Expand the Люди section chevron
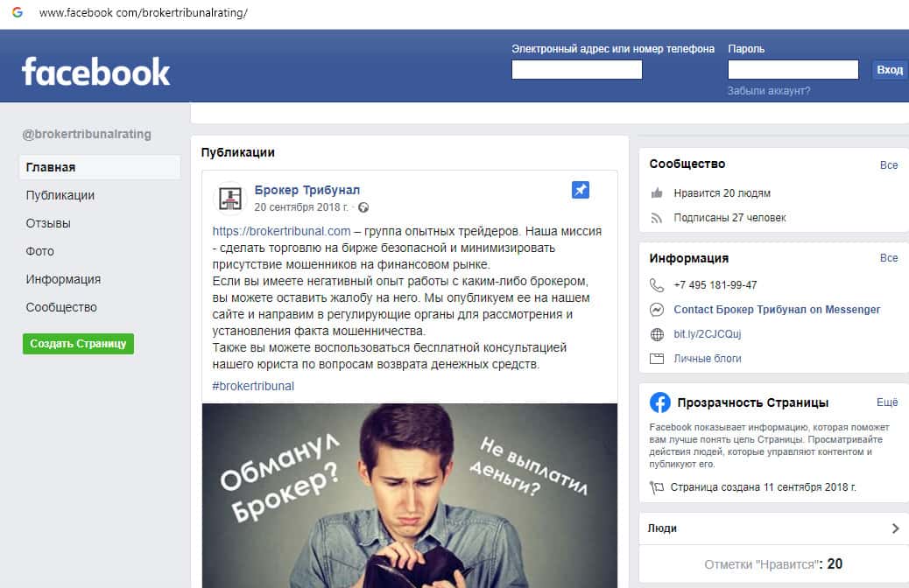This screenshot has height=588, width=909. click(895, 528)
